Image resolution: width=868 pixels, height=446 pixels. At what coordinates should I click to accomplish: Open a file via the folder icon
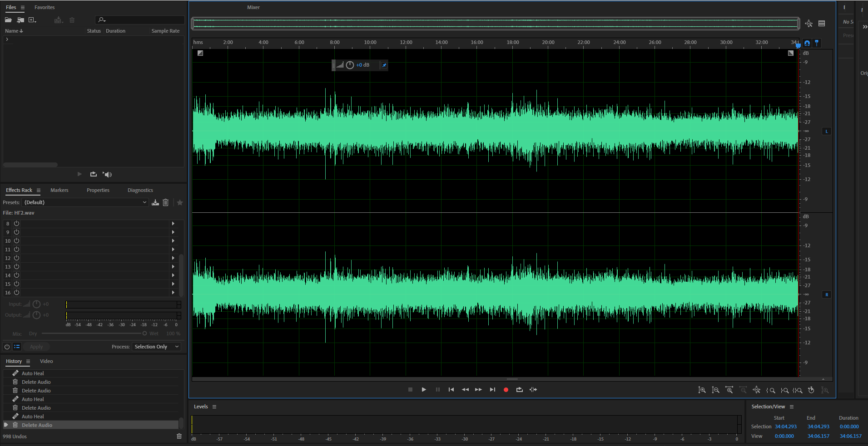coord(8,20)
